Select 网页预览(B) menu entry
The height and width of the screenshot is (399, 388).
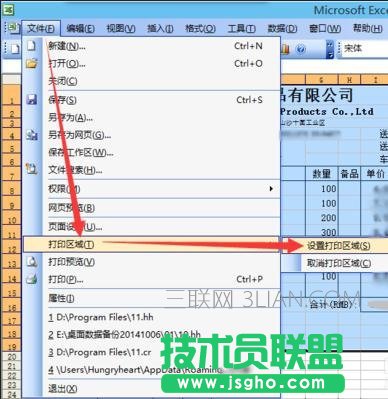(151, 208)
